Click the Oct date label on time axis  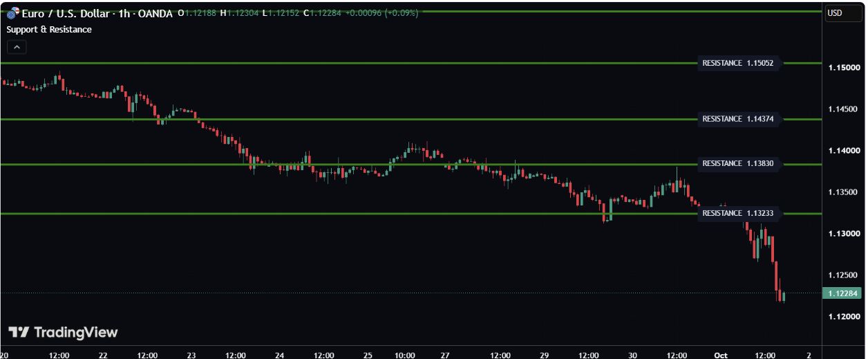click(x=721, y=355)
